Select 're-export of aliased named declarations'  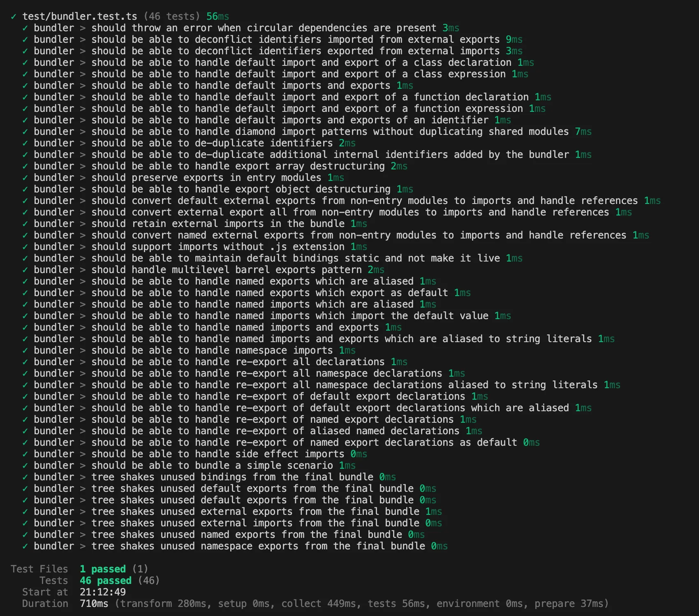[x=252, y=431]
